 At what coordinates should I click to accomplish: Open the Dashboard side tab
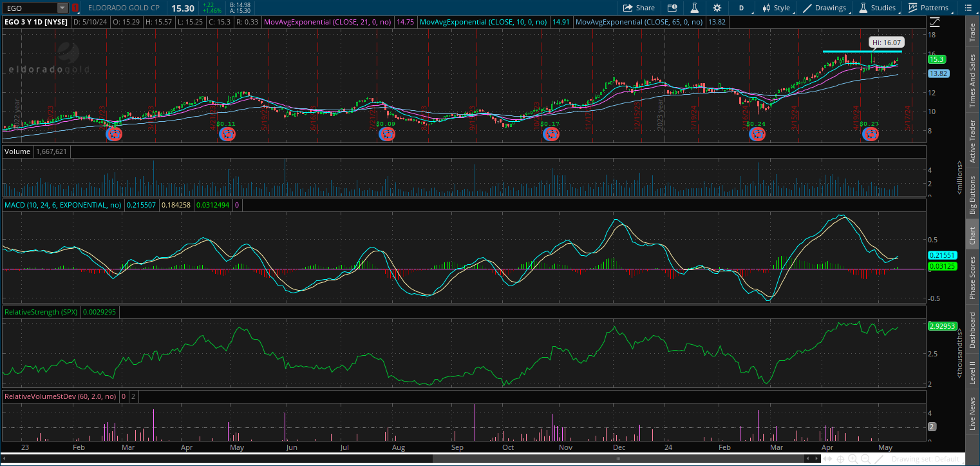[972, 331]
